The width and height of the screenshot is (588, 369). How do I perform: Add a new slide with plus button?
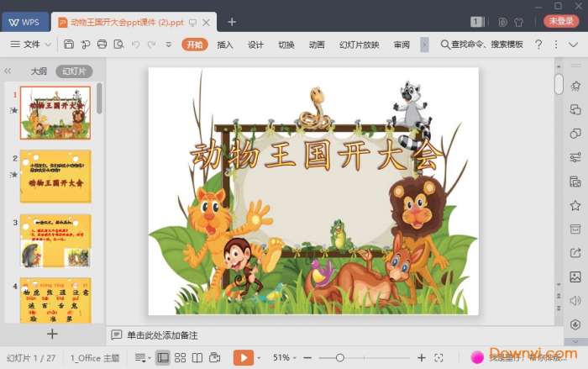pyautogui.click(x=52, y=334)
